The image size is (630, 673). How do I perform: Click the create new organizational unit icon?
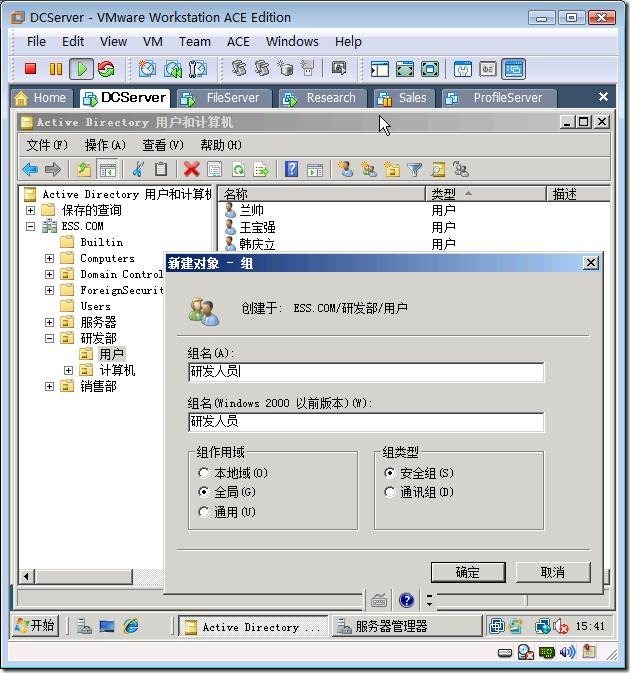pyautogui.click(x=392, y=170)
